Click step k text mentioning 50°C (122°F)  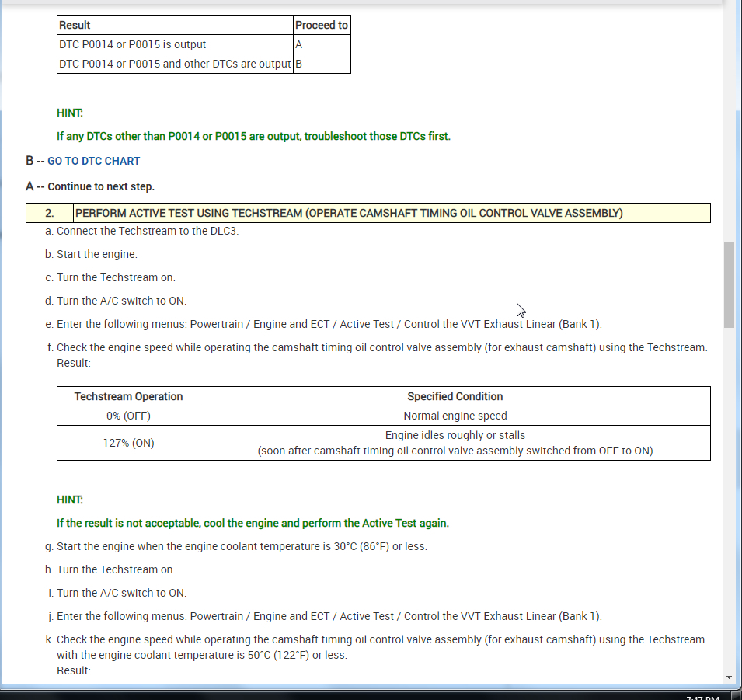point(381,647)
